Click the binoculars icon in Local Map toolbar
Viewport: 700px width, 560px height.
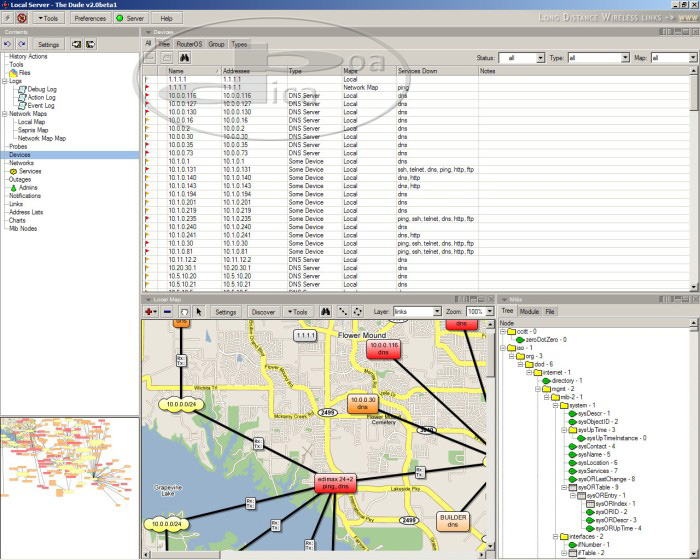pyautogui.click(x=325, y=311)
